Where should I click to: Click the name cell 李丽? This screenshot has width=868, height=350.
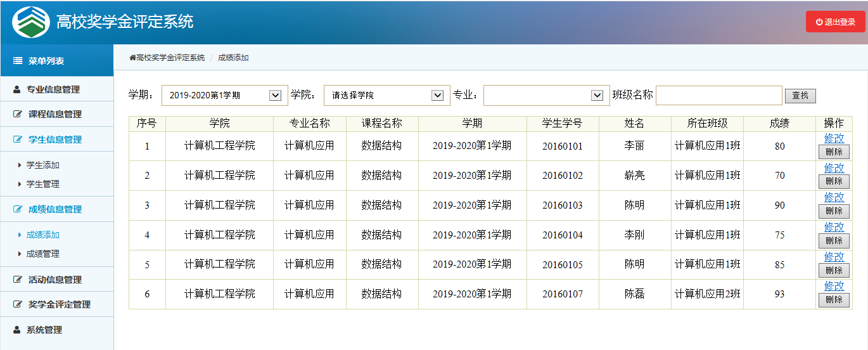[634, 146]
